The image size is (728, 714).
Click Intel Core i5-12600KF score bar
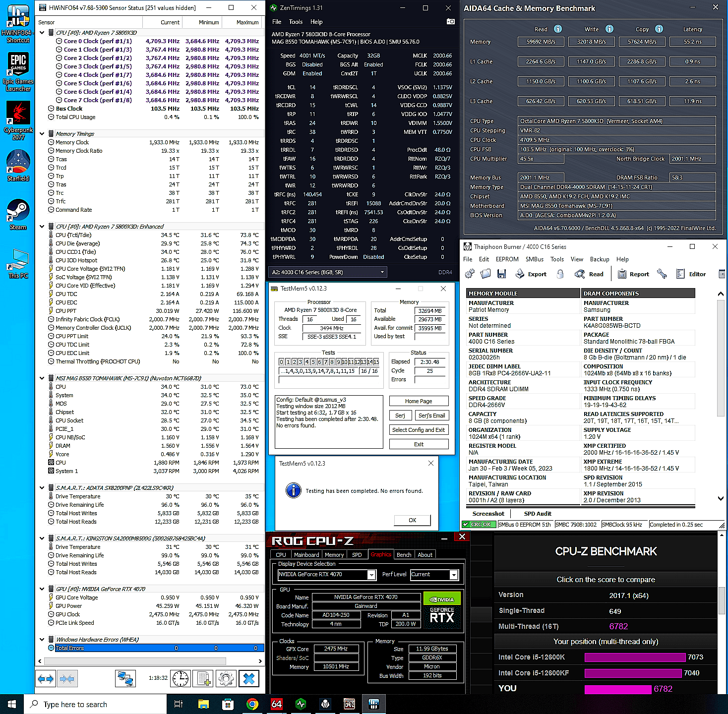633,673
